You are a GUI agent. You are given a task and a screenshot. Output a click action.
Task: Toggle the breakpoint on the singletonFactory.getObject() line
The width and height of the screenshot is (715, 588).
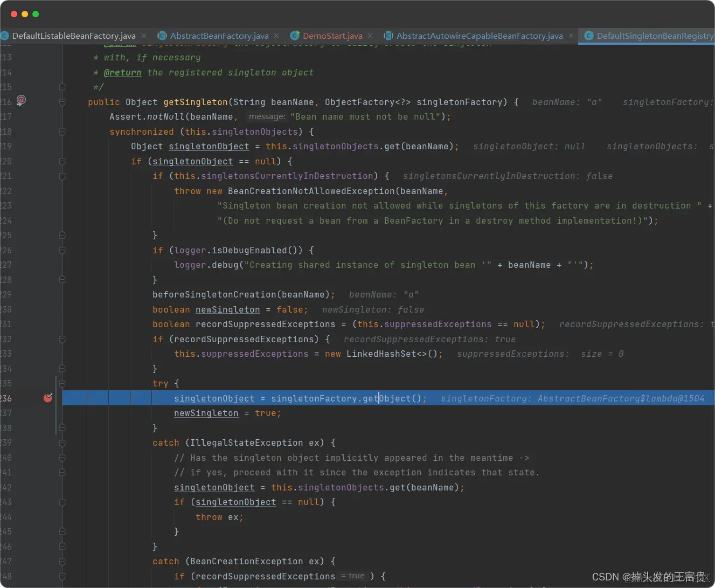pos(48,398)
